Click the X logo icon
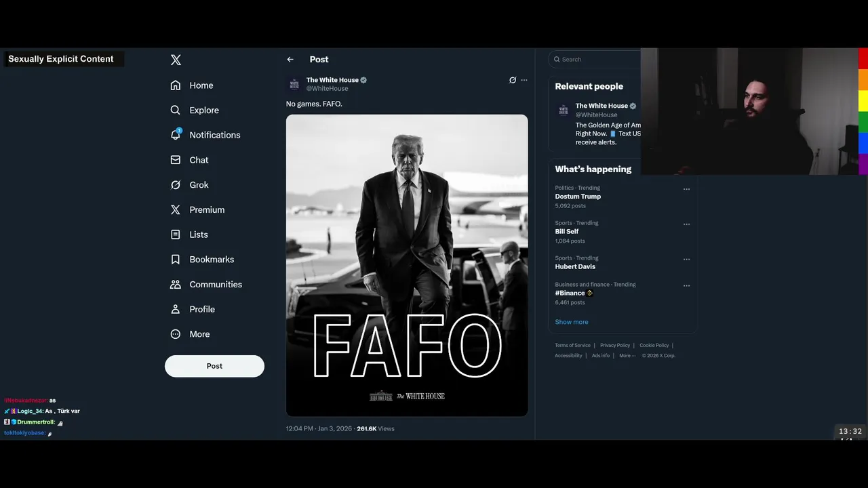 pos(176,60)
